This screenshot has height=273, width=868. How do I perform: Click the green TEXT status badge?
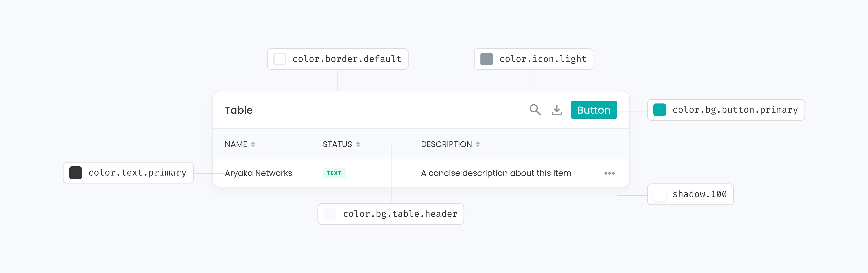334,173
